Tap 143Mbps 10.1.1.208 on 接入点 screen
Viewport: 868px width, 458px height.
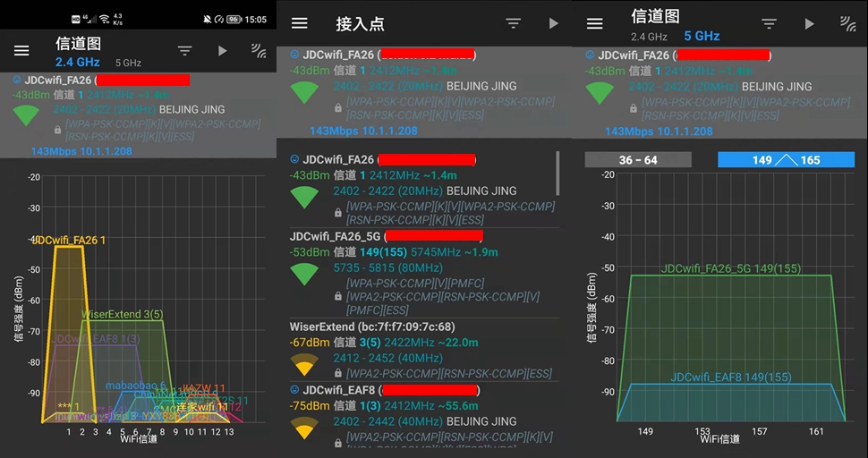pos(363,131)
